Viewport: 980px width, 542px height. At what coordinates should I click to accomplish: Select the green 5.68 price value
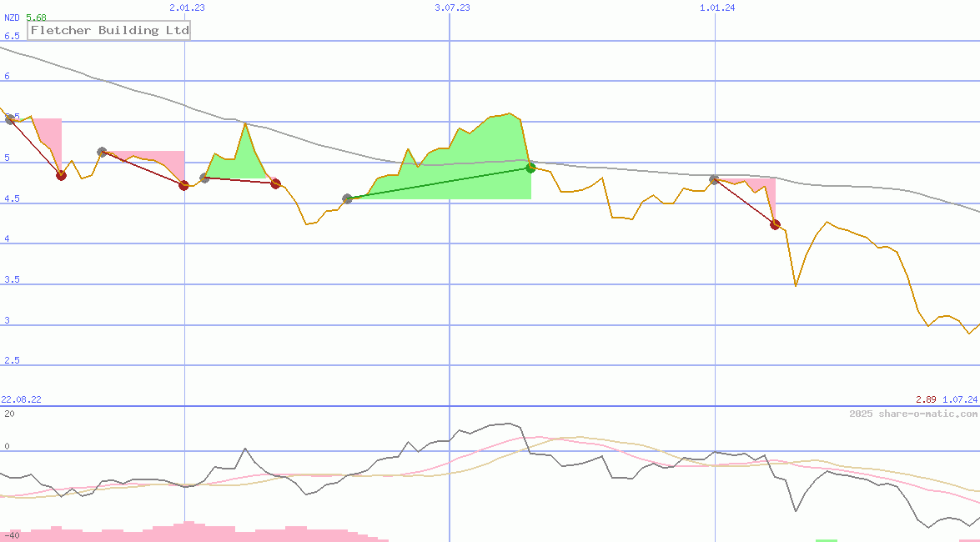[36, 18]
